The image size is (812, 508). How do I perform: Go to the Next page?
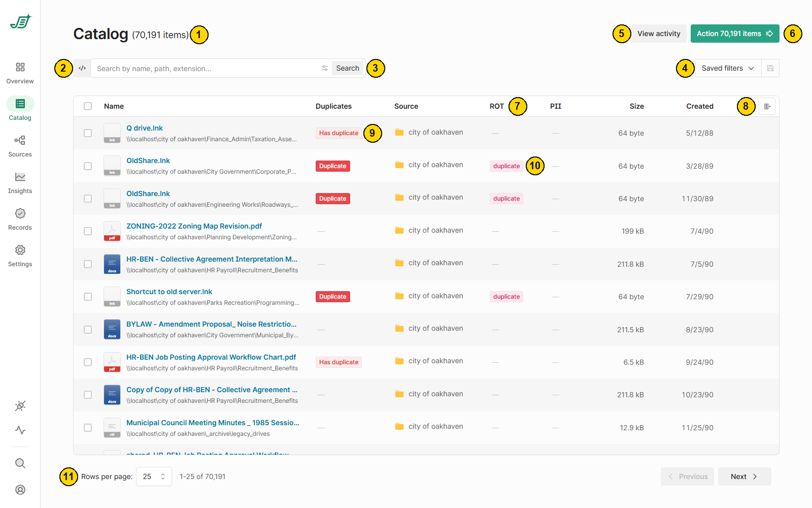(x=745, y=477)
